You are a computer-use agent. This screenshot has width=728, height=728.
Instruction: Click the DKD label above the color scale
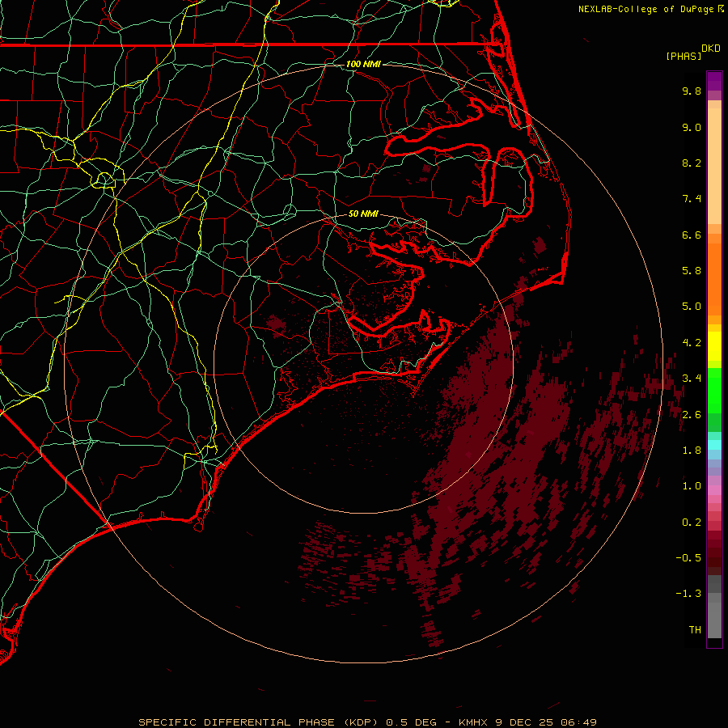click(711, 49)
